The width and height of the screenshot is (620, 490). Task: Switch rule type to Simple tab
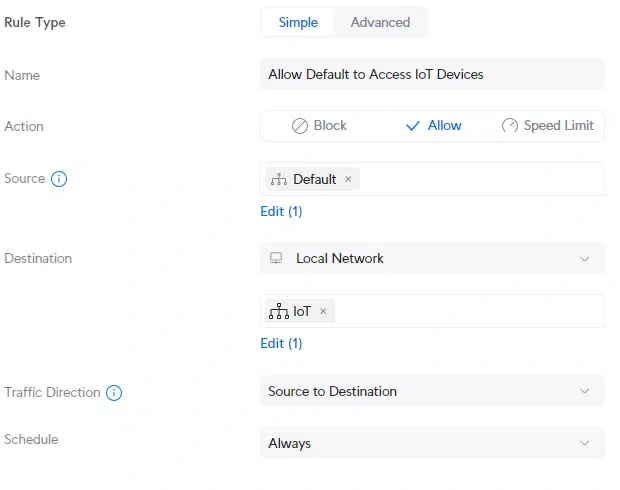pyautogui.click(x=298, y=23)
